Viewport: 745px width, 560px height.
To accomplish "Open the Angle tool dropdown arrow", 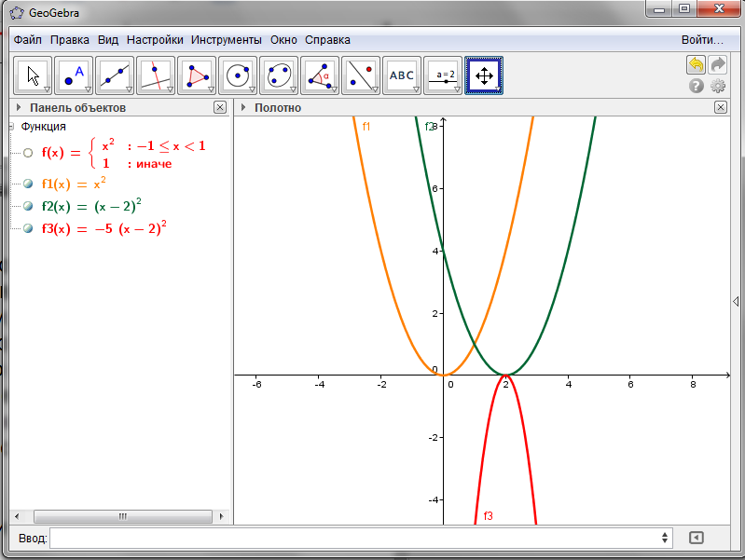I will click(334, 89).
